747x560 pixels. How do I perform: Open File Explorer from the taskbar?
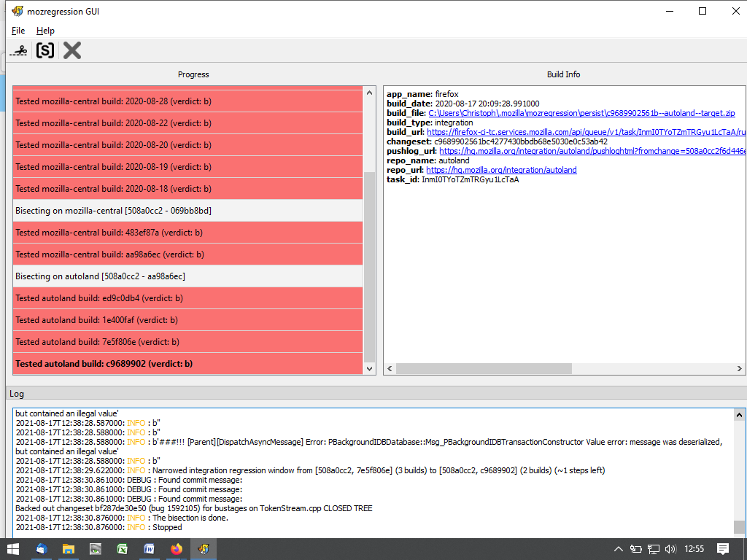click(x=68, y=549)
